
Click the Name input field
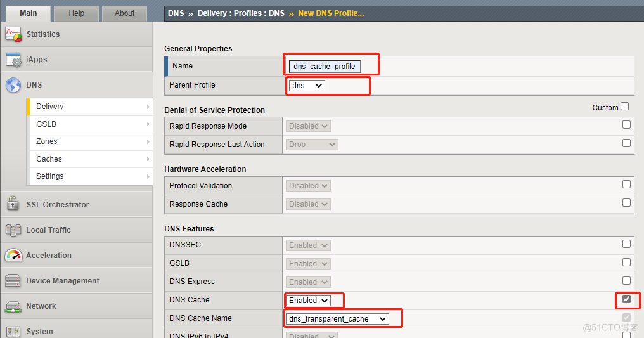(x=325, y=66)
